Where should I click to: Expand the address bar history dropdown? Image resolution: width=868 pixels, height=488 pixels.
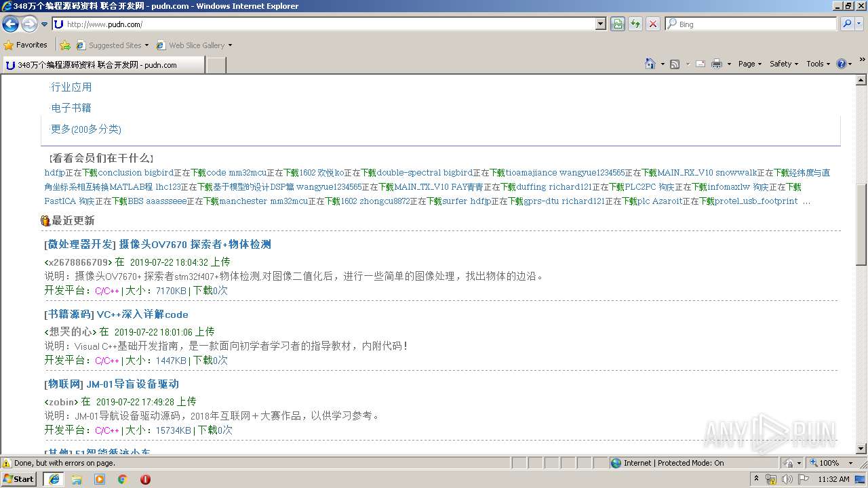click(601, 24)
